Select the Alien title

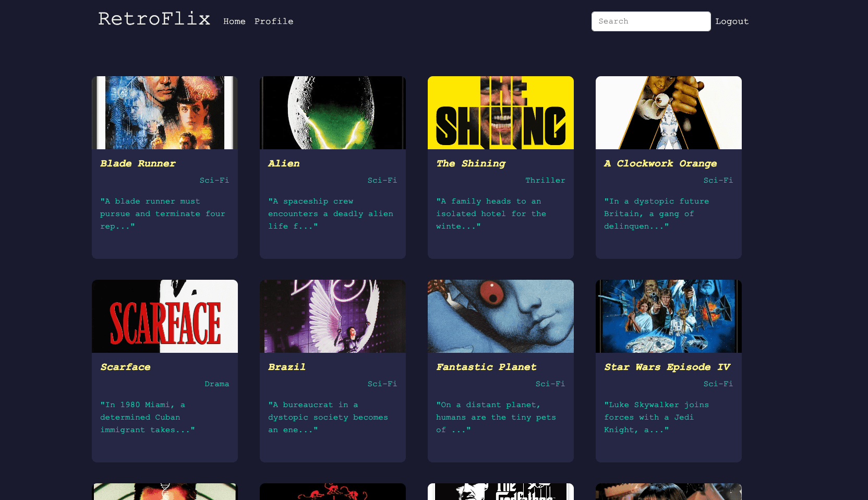pyautogui.click(x=284, y=163)
